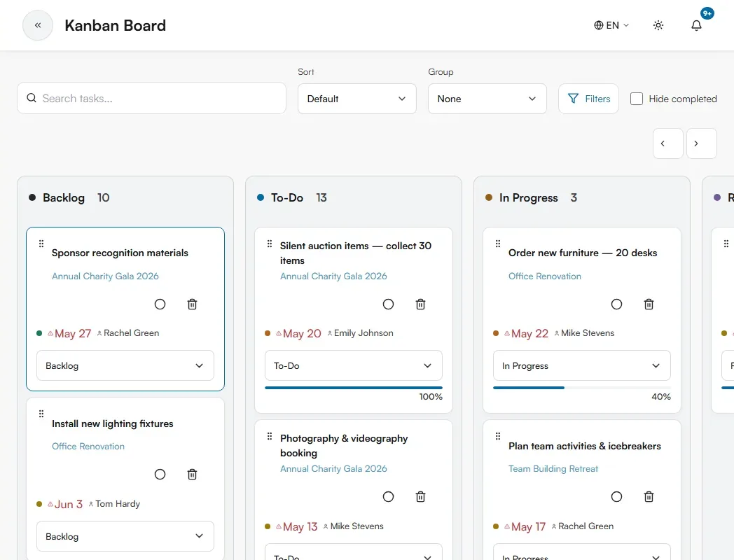Click the To-Do column header

[x=287, y=197]
